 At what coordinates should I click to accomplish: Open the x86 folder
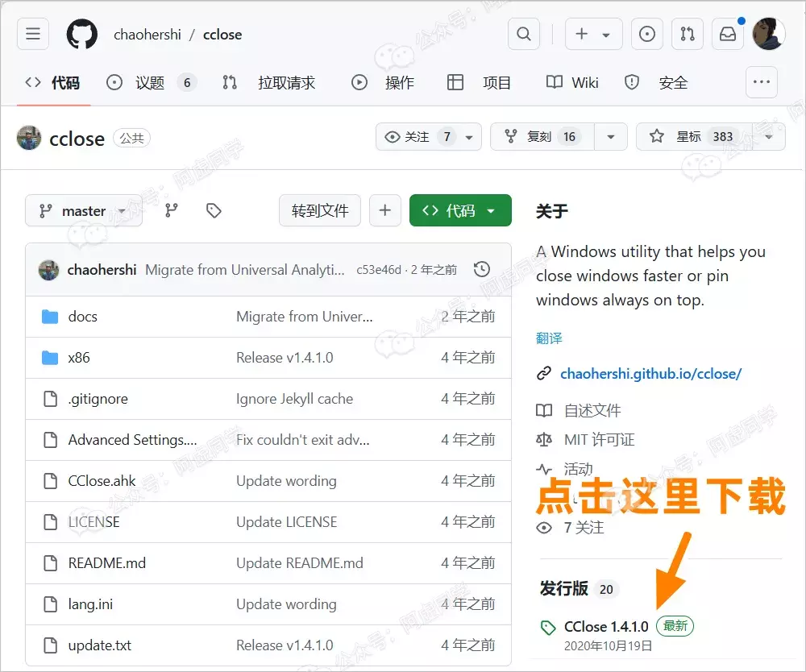[x=79, y=358]
